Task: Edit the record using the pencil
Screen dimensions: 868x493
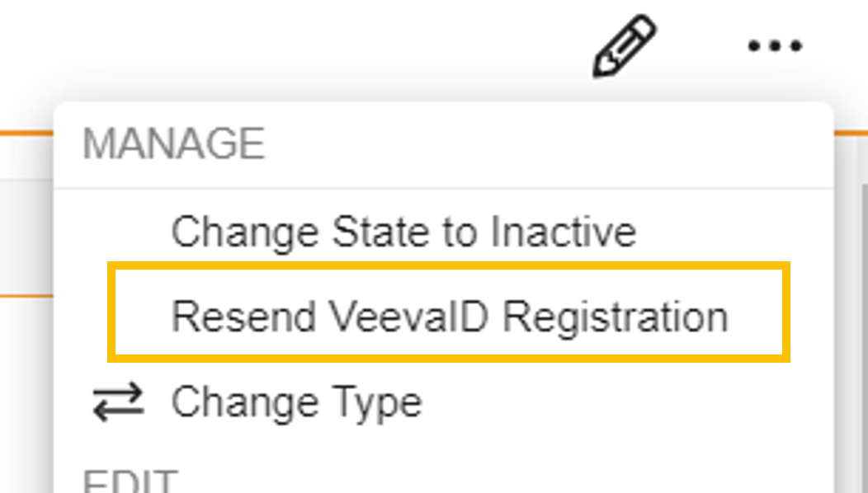Action: tap(625, 46)
